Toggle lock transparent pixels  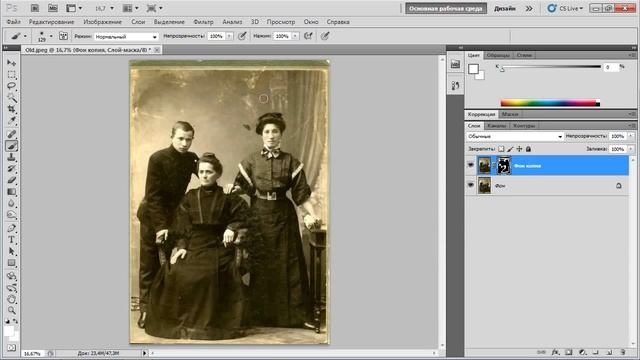pyautogui.click(x=501, y=149)
